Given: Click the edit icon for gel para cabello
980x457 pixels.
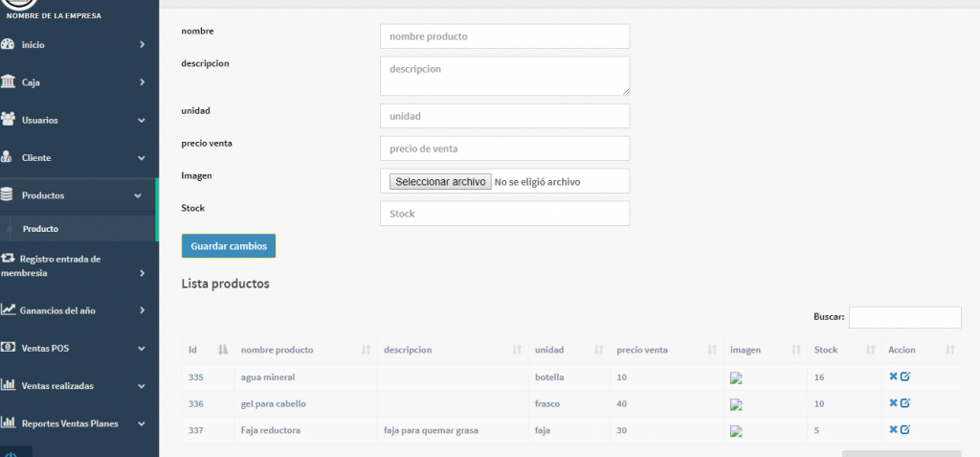Looking at the screenshot, I should point(905,403).
